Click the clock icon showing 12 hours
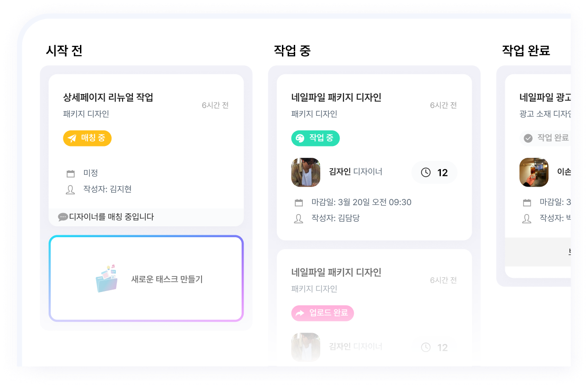Viewport: 588px width, 387px height. 425,172
